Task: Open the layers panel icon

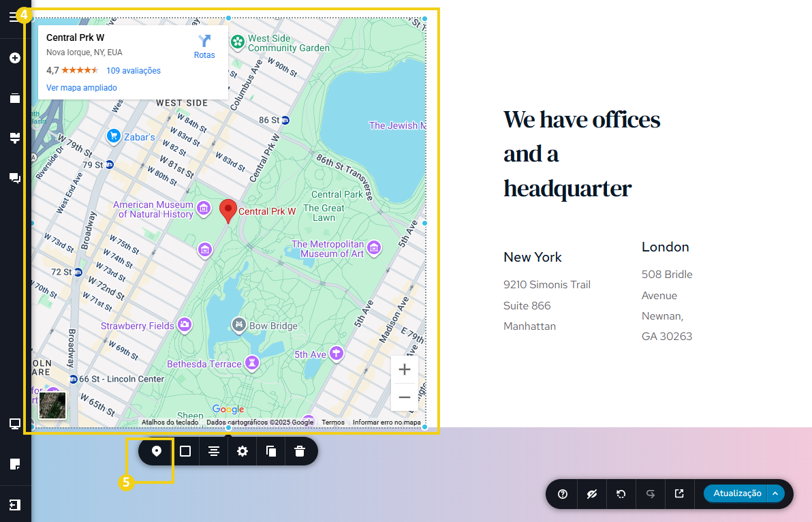Action: click(15, 98)
